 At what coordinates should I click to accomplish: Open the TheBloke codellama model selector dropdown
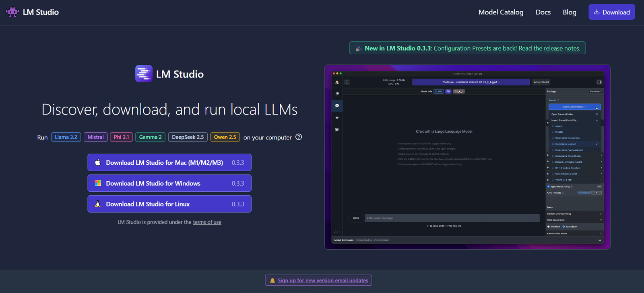(471, 82)
